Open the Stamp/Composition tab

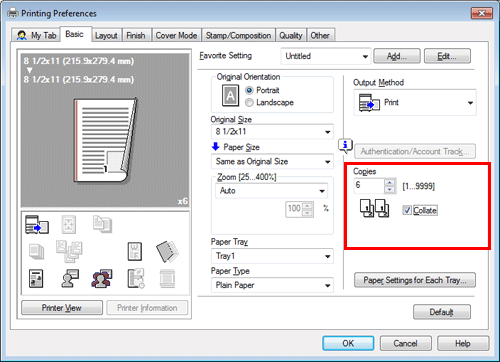(238, 35)
